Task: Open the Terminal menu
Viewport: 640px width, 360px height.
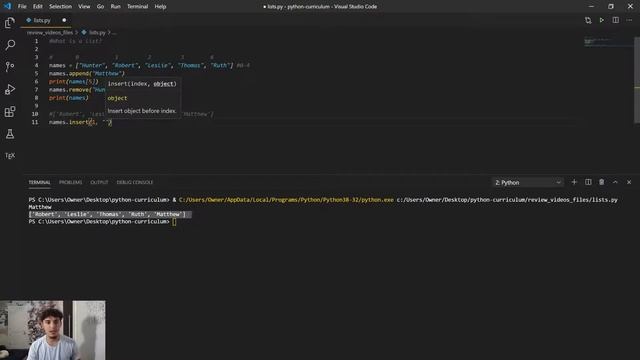Action: pyautogui.click(x=138, y=7)
